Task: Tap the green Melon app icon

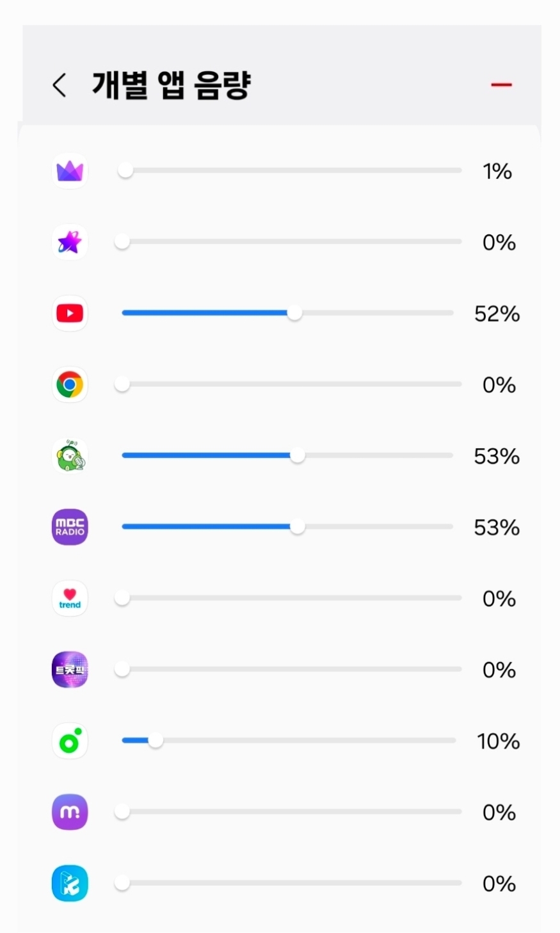Action: pyautogui.click(x=70, y=742)
